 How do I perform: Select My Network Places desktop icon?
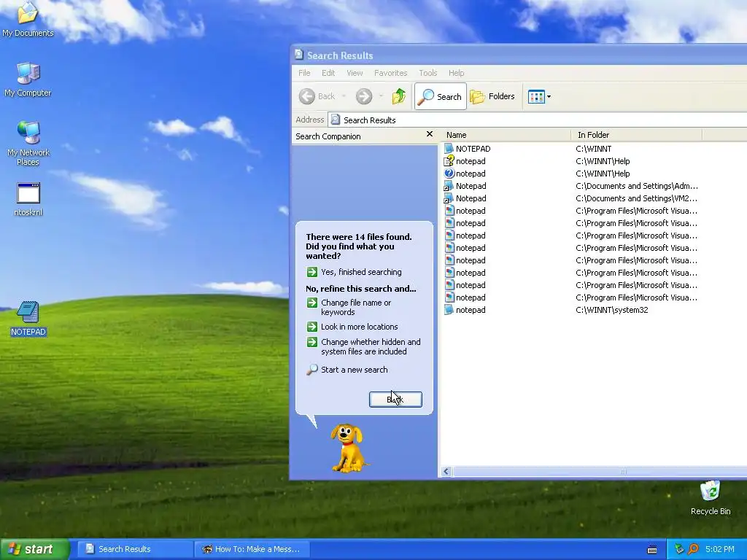click(28, 144)
